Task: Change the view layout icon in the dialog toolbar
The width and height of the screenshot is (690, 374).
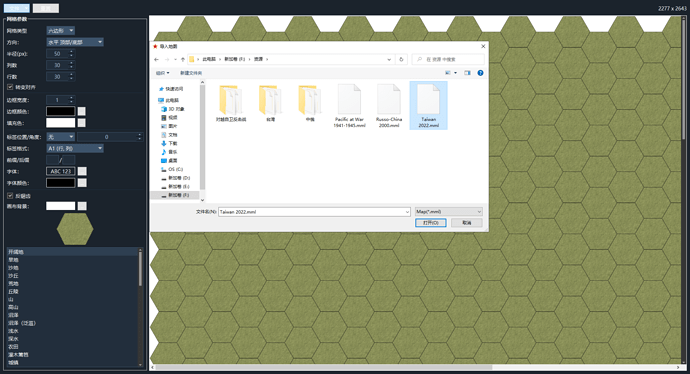Action: tap(448, 73)
